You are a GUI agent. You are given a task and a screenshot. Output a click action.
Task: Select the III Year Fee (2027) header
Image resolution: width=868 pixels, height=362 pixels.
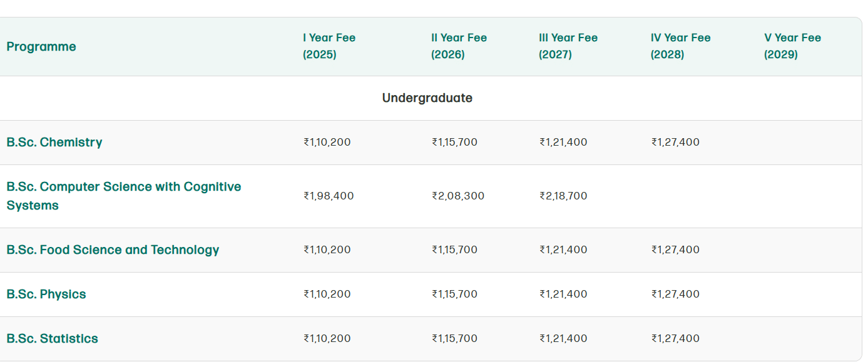pyautogui.click(x=568, y=46)
